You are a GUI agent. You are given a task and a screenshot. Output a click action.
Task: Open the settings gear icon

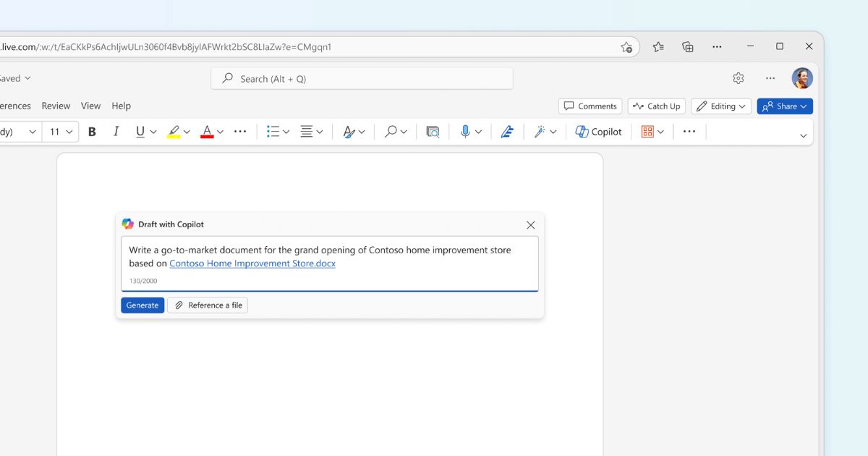738,78
